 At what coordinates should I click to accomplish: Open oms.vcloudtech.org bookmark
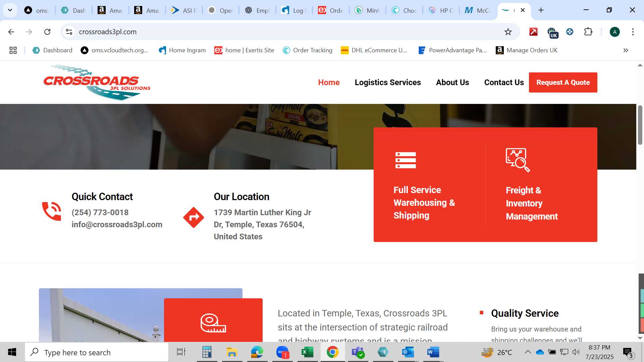coord(114,50)
